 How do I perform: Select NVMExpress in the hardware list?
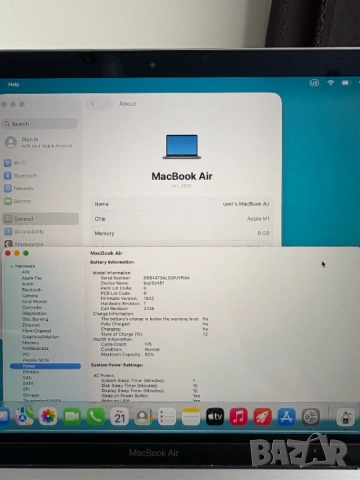[x=35, y=348]
